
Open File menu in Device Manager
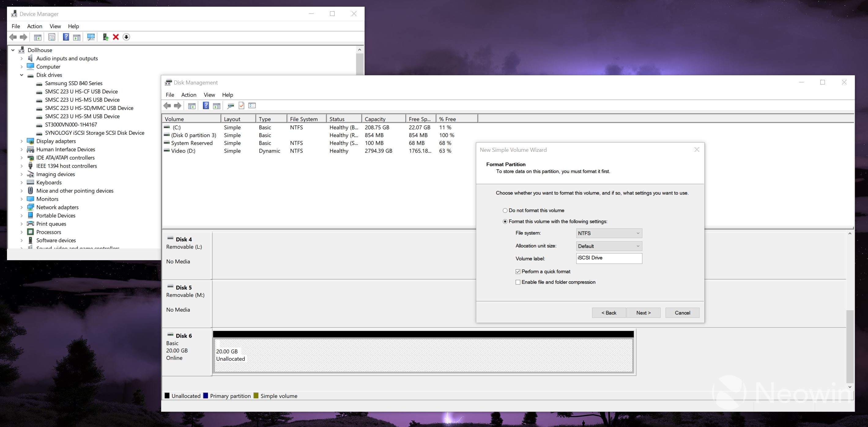tap(16, 26)
